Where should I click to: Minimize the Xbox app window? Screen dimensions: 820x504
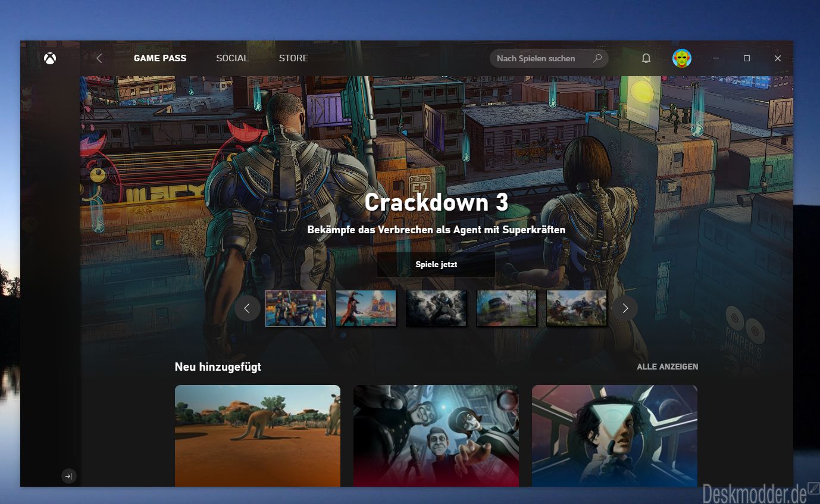click(716, 58)
